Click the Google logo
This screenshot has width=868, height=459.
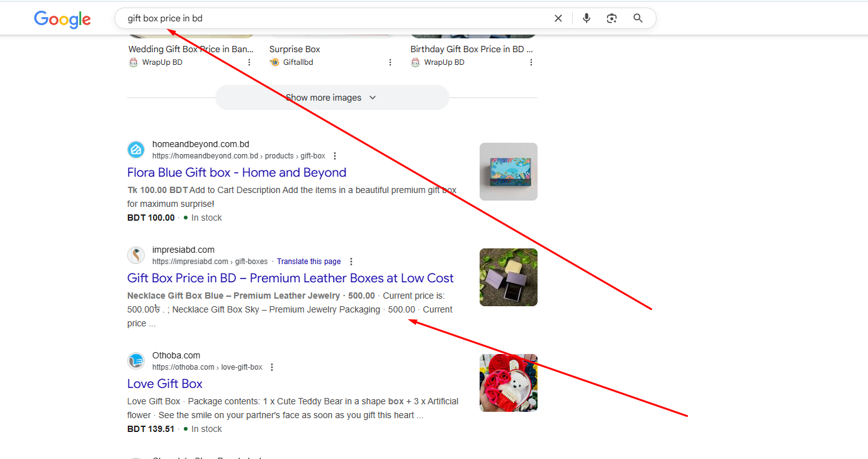(x=62, y=19)
